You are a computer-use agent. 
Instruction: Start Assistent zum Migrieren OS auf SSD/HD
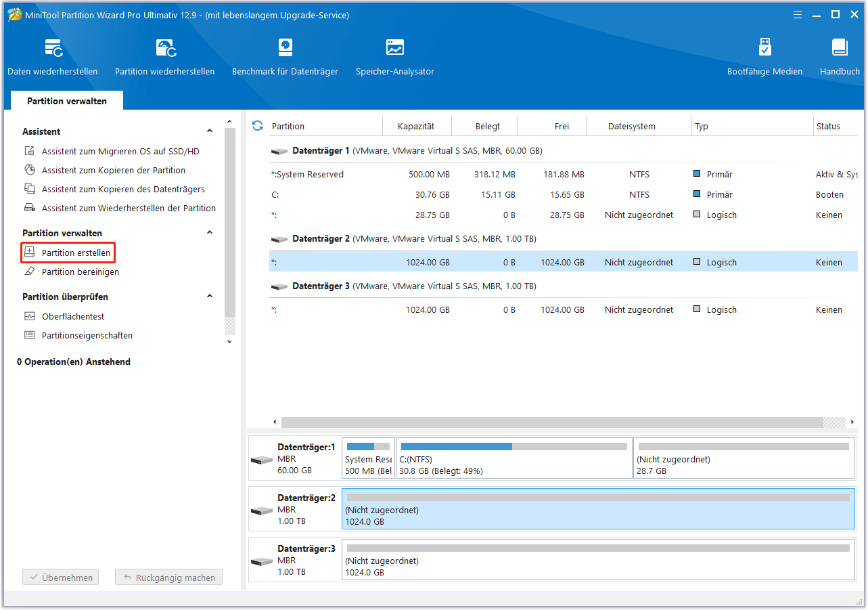click(120, 152)
